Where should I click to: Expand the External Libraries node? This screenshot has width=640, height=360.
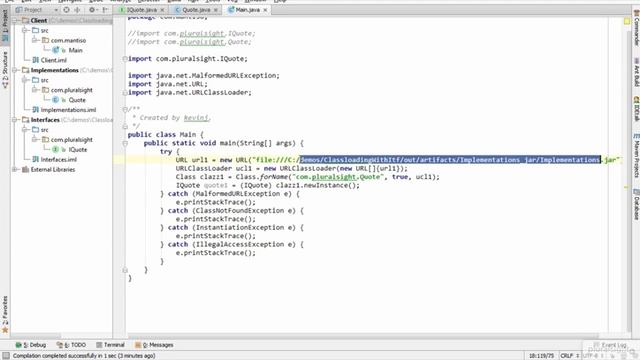(x=15, y=169)
